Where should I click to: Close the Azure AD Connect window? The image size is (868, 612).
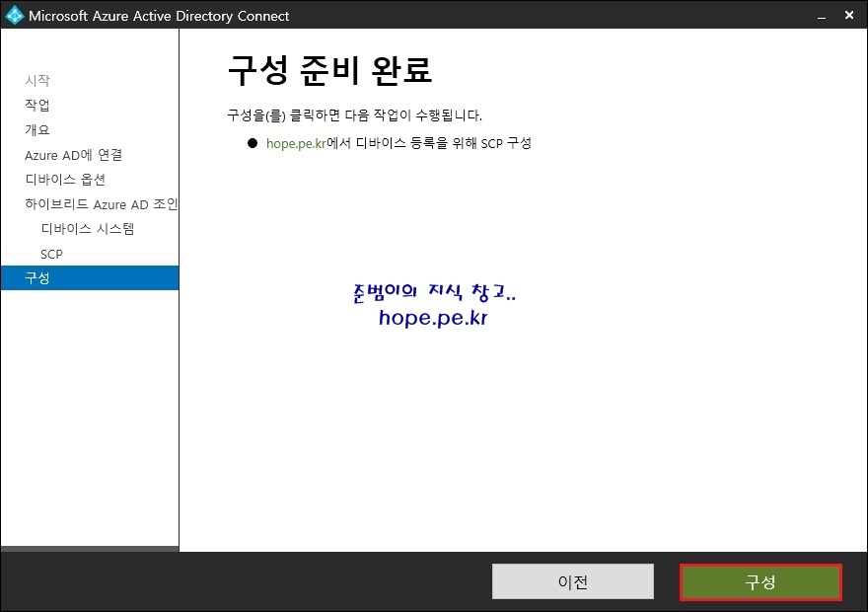(x=849, y=16)
